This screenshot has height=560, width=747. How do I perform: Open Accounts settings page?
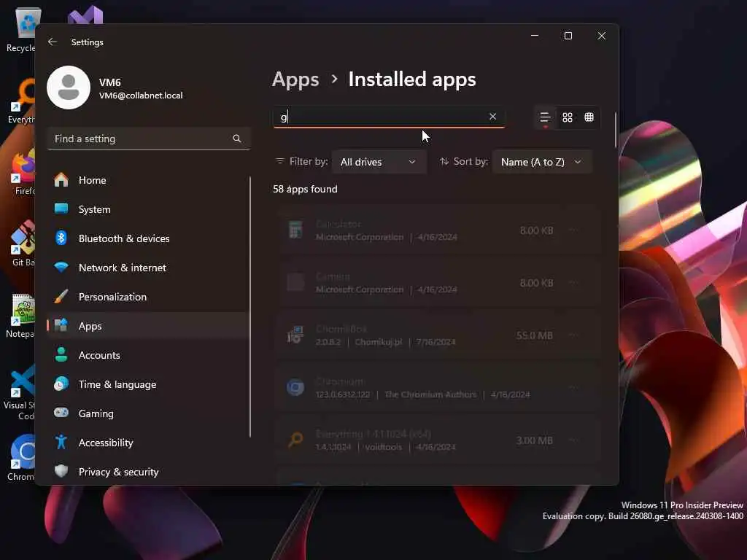click(x=147, y=355)
